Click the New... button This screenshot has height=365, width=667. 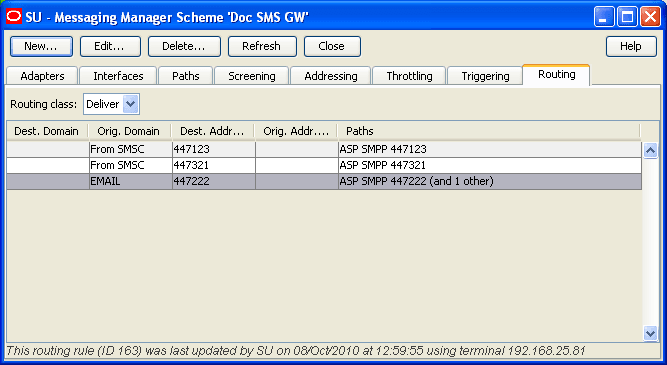[x=41, y=46]
